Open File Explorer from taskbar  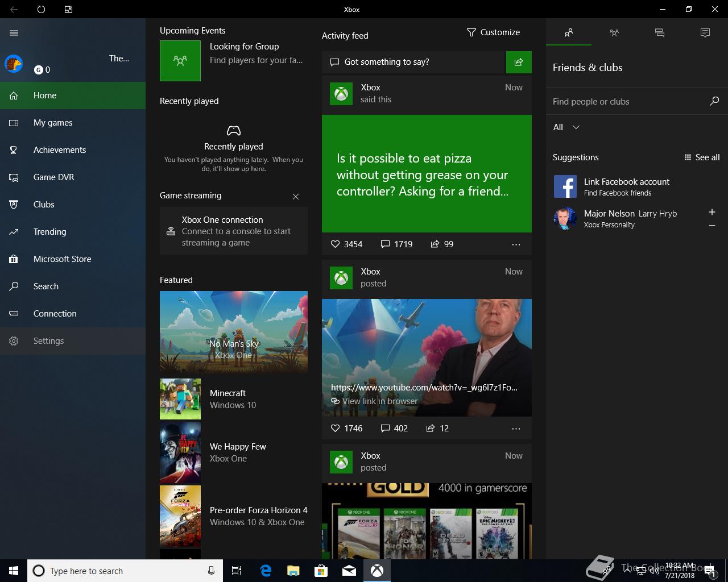click(x=293, y=571)
